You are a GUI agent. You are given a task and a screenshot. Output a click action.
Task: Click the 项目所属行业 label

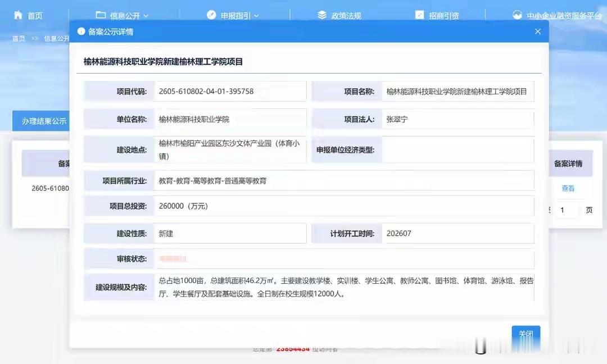click(x=125, y=181)
